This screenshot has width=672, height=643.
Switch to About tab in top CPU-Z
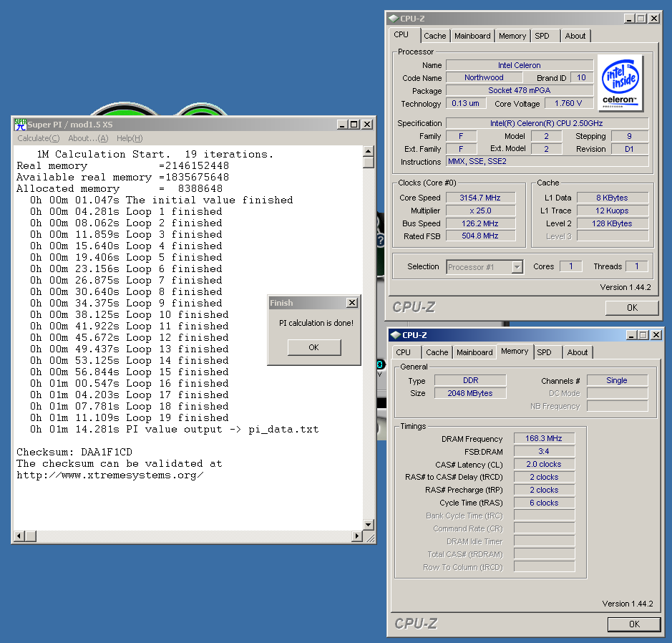pos(575,36)
